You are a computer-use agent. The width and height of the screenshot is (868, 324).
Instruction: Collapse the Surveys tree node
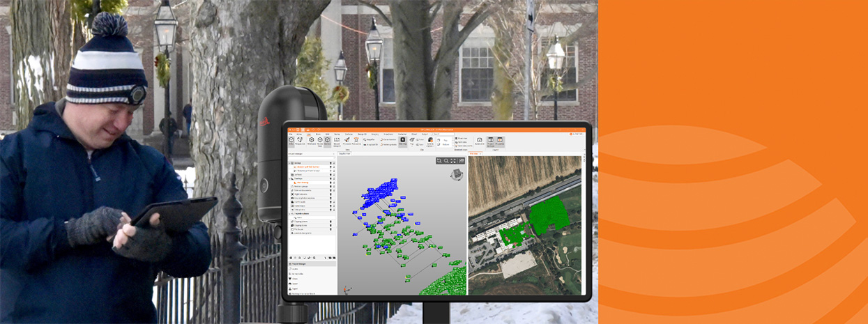tap(289, 163)
